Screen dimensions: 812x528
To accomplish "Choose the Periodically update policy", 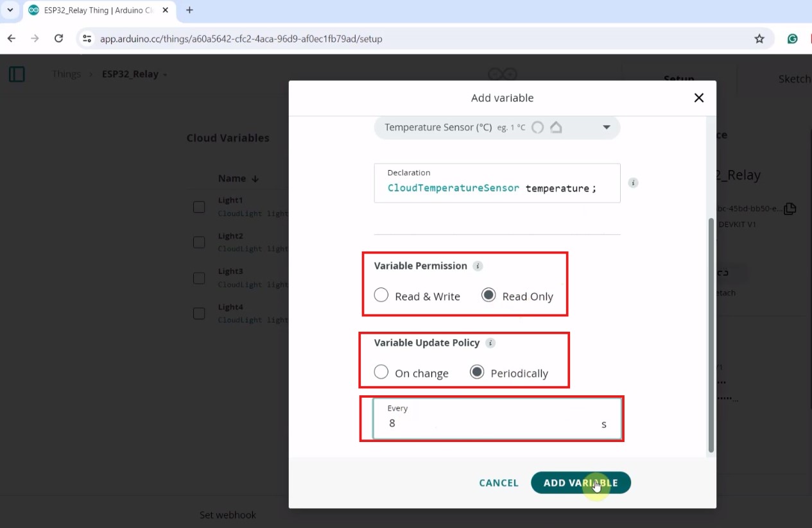I will tap(477, 372).
